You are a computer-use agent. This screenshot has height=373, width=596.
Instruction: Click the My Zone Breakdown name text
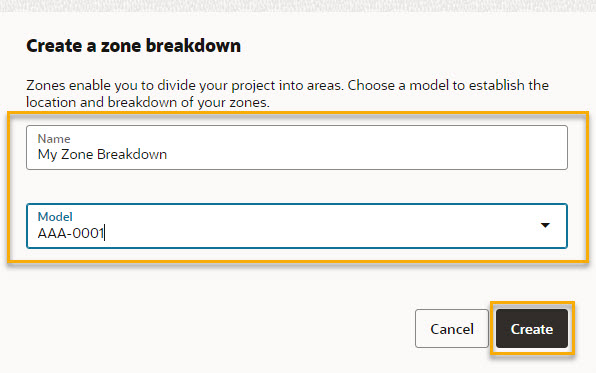coord(102,155)
